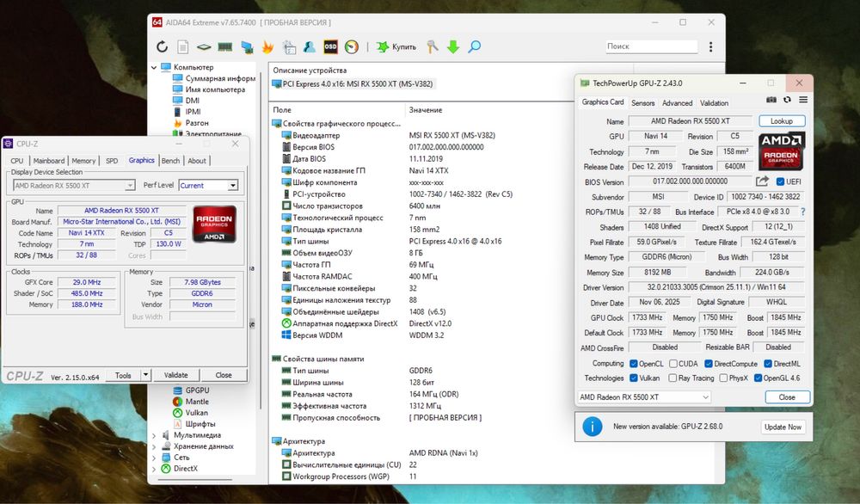Toggle the Ray Tracing checkbox
This screenshot has width=860, height=504.
pyautogui.click(x=673, y=378)
